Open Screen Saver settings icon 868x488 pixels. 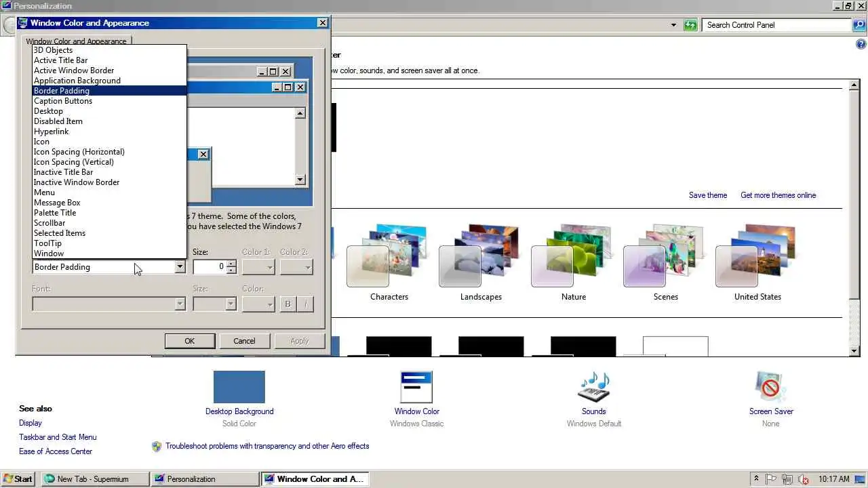pyautogui.click(x=771, y=387)
